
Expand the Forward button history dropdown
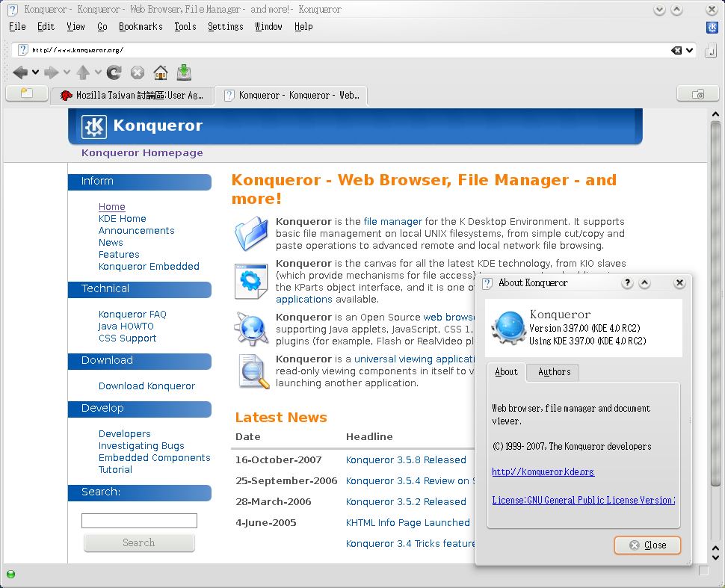[x=67, y=72]
